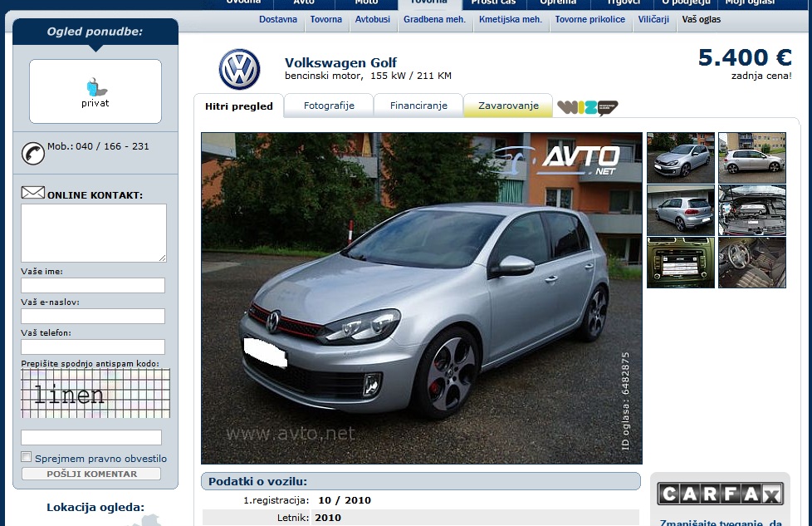Click the privat seller label

[x=95, y=103]
